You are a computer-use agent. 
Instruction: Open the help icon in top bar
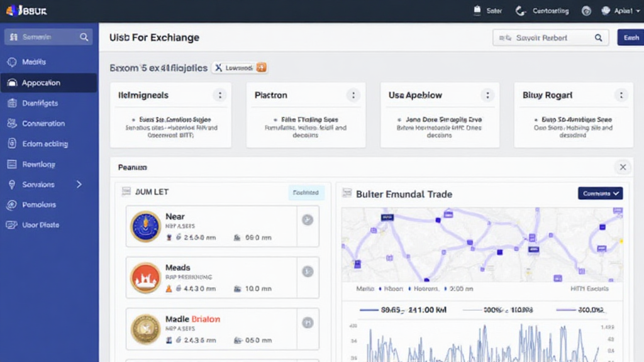pos(586,11)
